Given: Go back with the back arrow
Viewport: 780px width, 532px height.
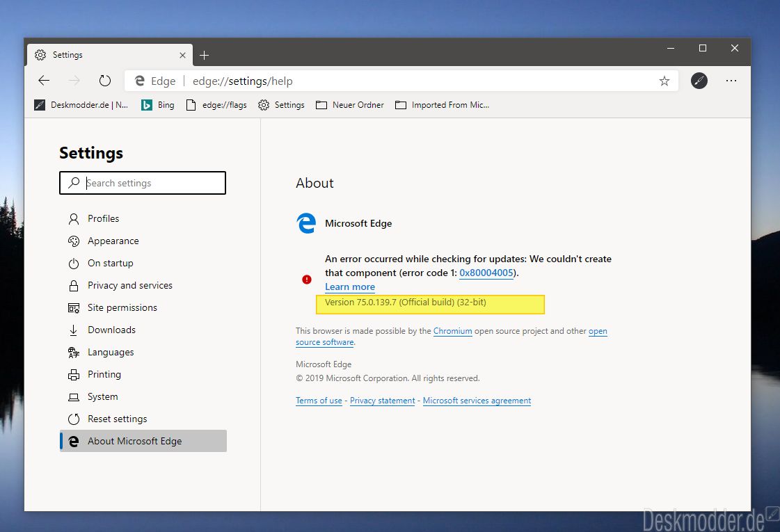Looking at the screenshot, I should [44, 81].
